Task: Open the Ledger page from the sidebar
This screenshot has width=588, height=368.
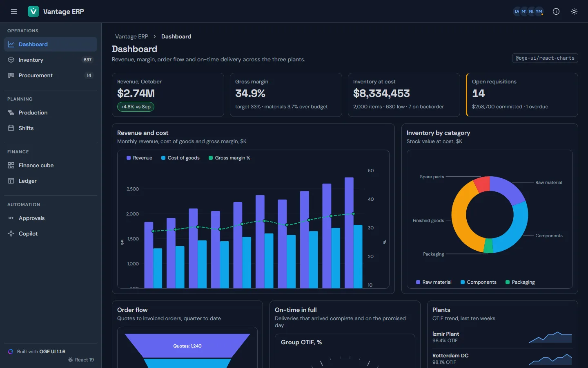Action: [51, 181]
